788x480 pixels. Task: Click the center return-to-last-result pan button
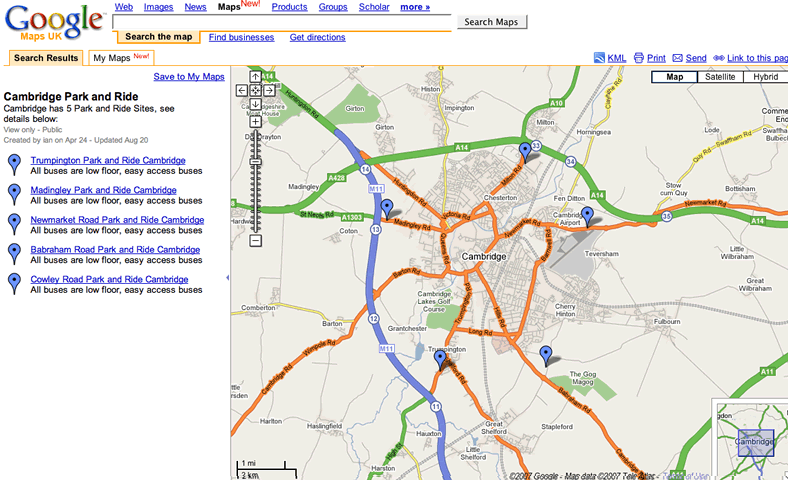pos(255,90)
